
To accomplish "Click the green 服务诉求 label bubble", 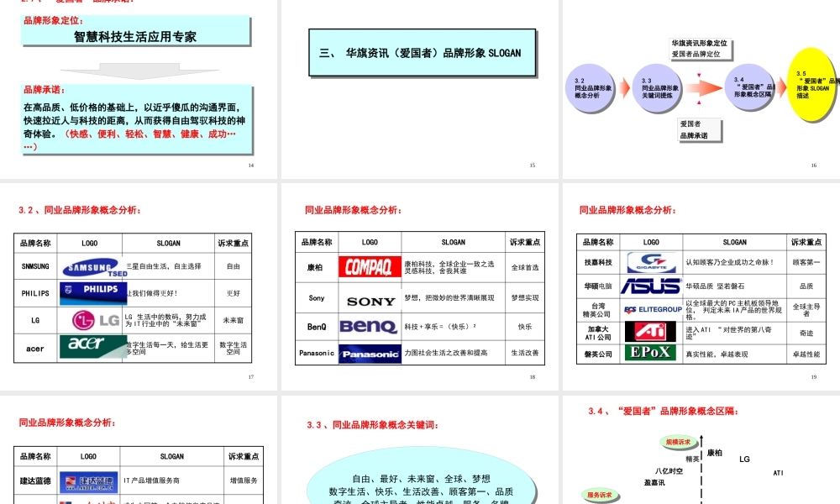I will coord(600,495).
